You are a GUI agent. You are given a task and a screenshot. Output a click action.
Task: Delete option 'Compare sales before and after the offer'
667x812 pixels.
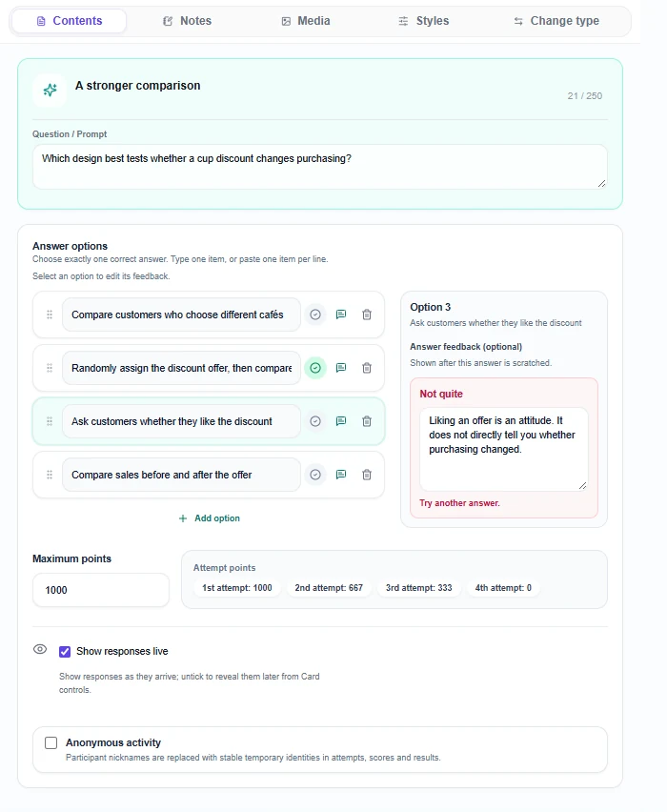pyautogui.click(x=367, y=475)
